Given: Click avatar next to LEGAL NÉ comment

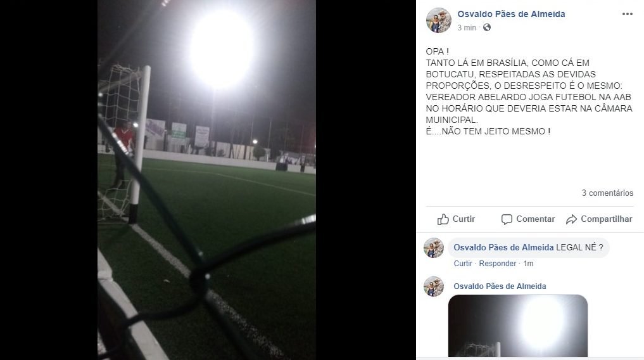Looking at the screenshot, I should coord(434,248).
